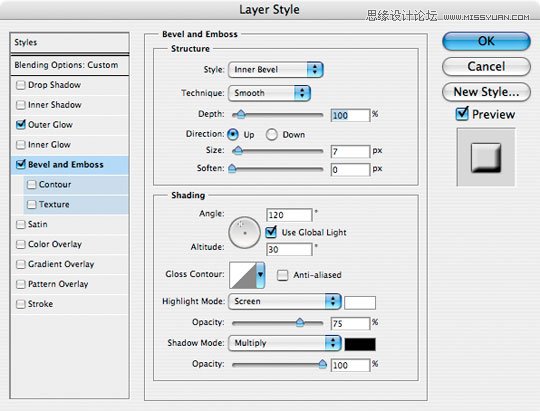Select the Down direction radio button
540x411 pixels.
click(271, 135)
